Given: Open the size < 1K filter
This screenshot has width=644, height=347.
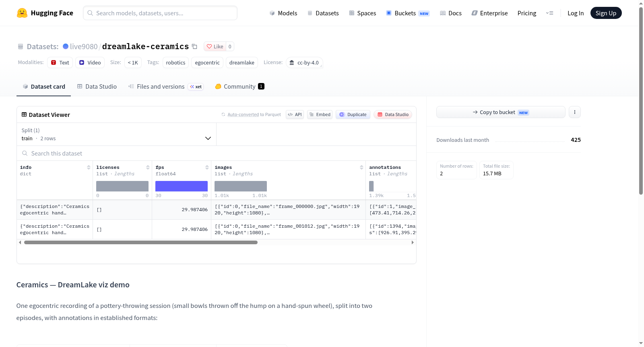Looking at the screenshot, I should click(133, 62).
